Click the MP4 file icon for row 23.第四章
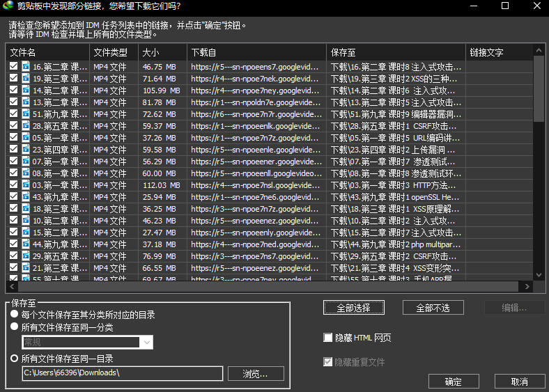Screen dimensions: 549x392 [x=26, y=150]
